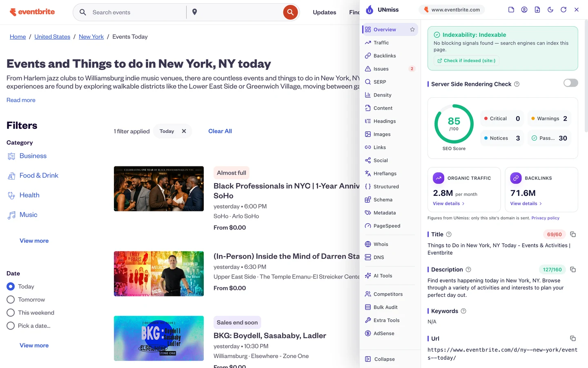Copy the Url with the copy icon
This screenshot has width=588, height=368.
(573, 339)
